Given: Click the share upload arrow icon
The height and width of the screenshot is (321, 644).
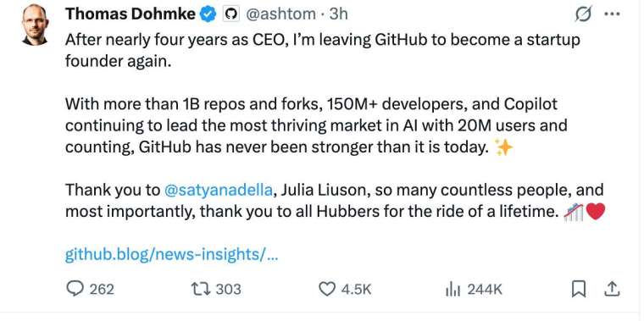Looking at the screenshot, I should click(x=612, y=289).
